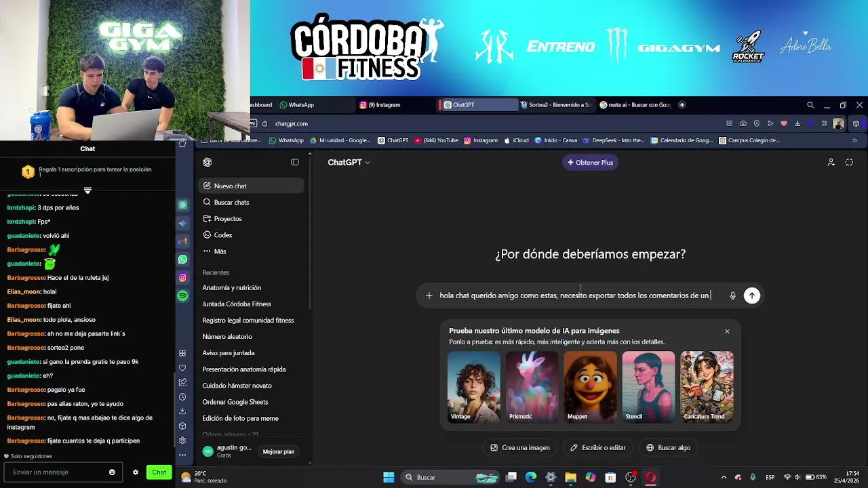Open Opera sidebar settings gear
The height and width of the screenshot is (488, 868).
[182, 441]
